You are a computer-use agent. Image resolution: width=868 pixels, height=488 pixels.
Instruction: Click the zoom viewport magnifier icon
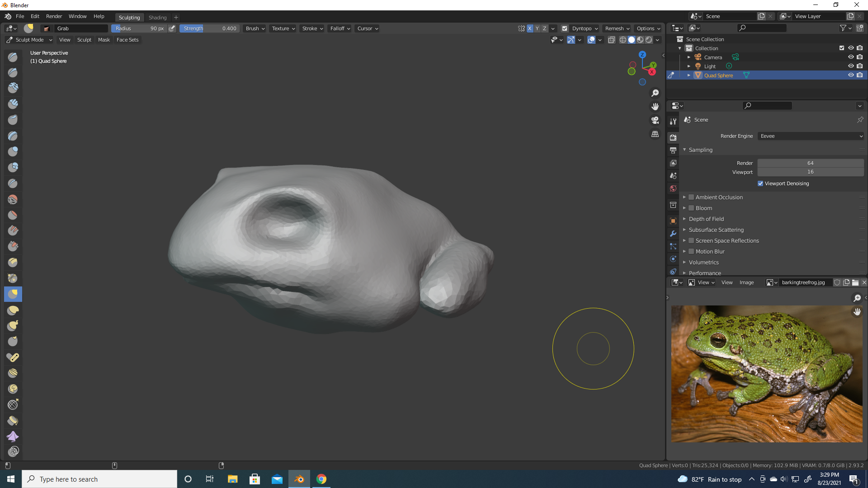pyautogui.click(x=655, y=93)
